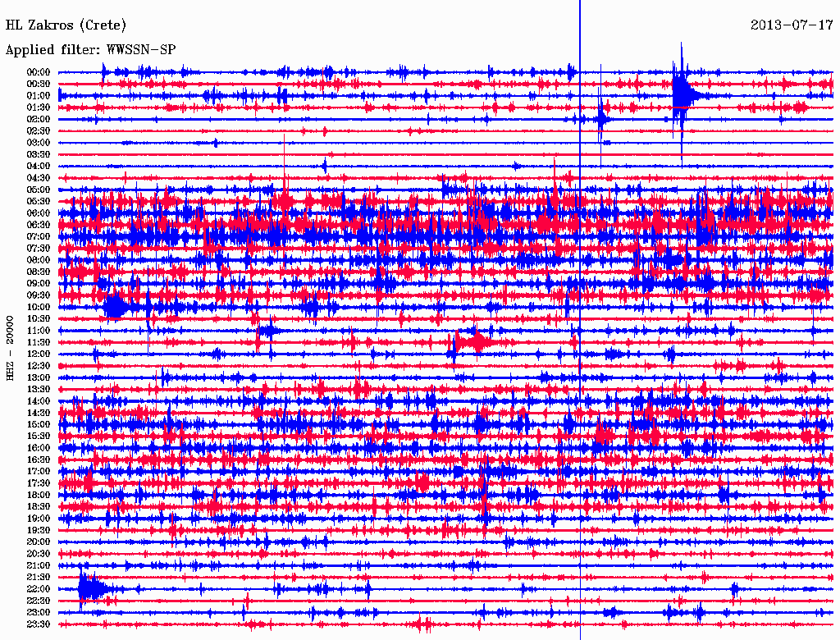Click the 15:00 time label

[x=39, y=424]
